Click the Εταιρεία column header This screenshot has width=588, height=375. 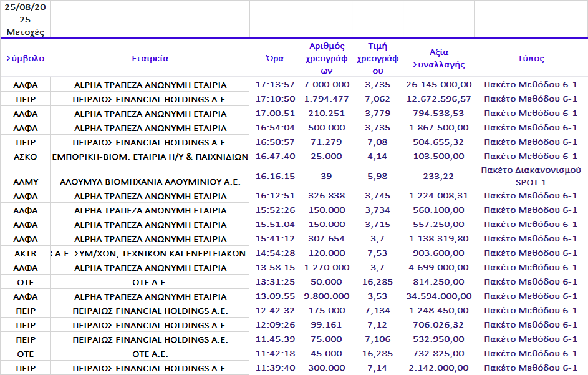point(150,58)
